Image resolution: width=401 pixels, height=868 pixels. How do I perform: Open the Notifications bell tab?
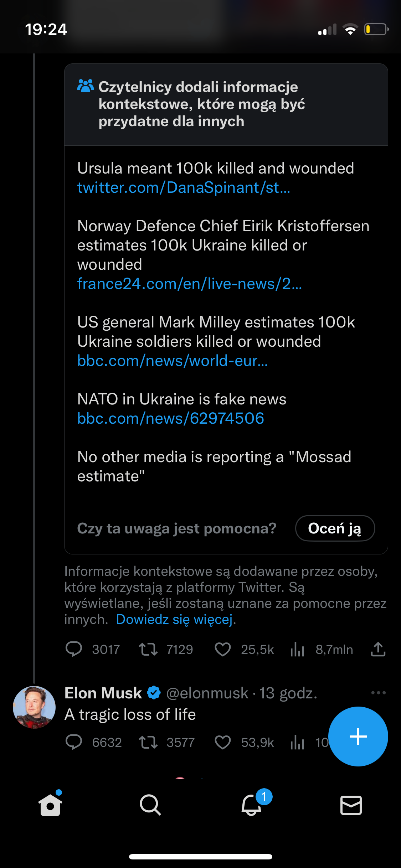point(251,805)
